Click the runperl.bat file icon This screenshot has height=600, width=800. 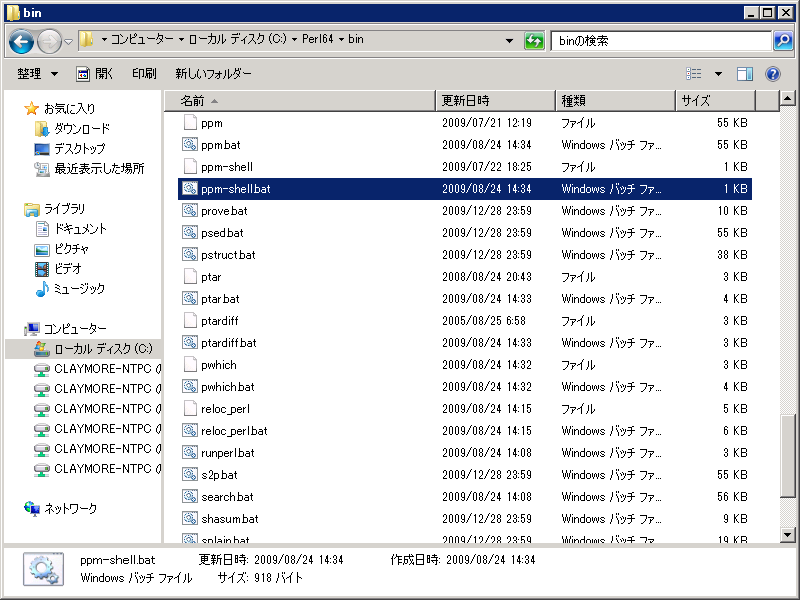pyautogui.click(x=190, y=452)
